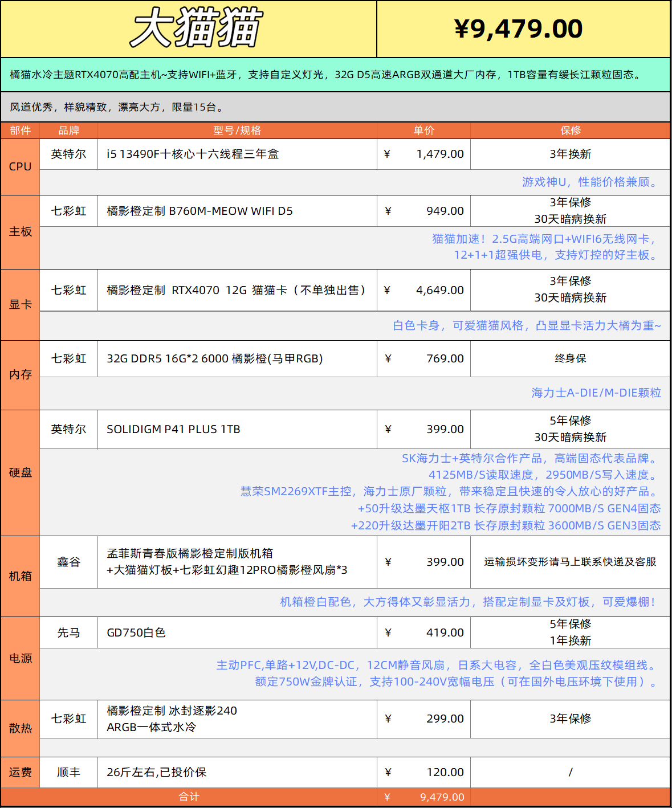This screenshot has height=808, width=672.
Task: Select the 孟菲斯青春版橘影橙定制版机箱 cell
Action: point(237,562)
